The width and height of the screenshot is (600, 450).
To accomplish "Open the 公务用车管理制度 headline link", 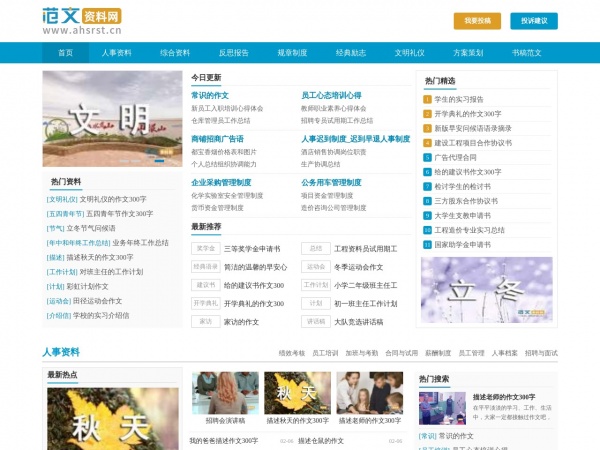I will [331, 183].
